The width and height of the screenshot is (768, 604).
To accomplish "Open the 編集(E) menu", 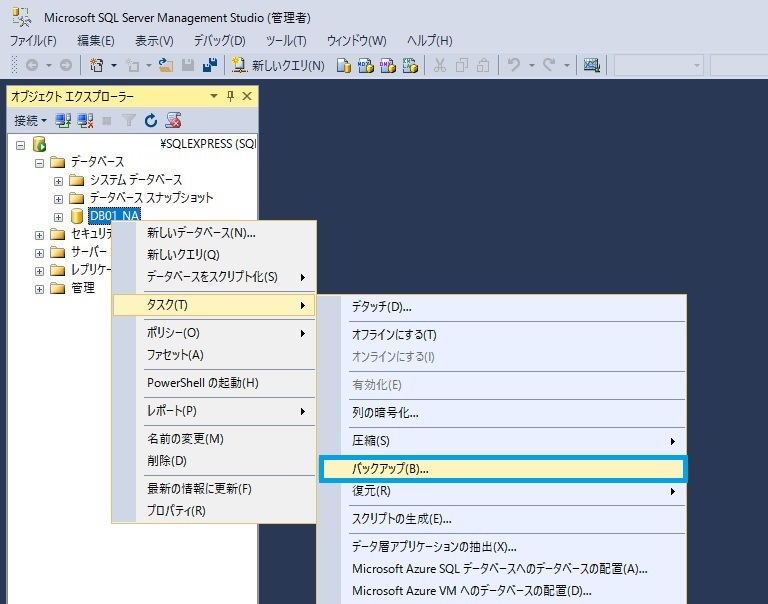I will click(96, 41).
